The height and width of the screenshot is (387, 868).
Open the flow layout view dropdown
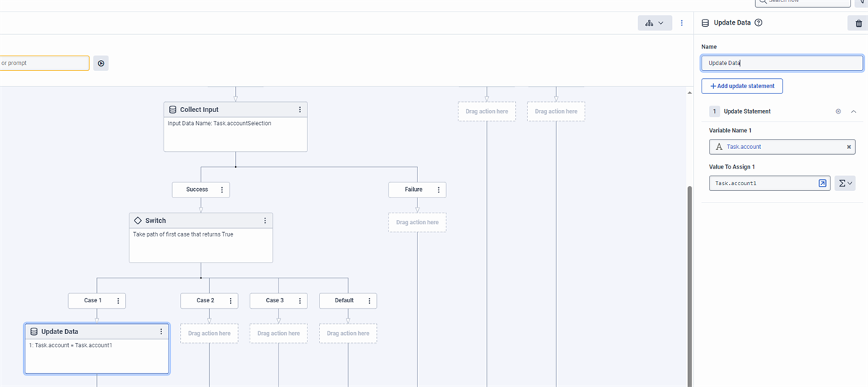(x=655, y=23)
